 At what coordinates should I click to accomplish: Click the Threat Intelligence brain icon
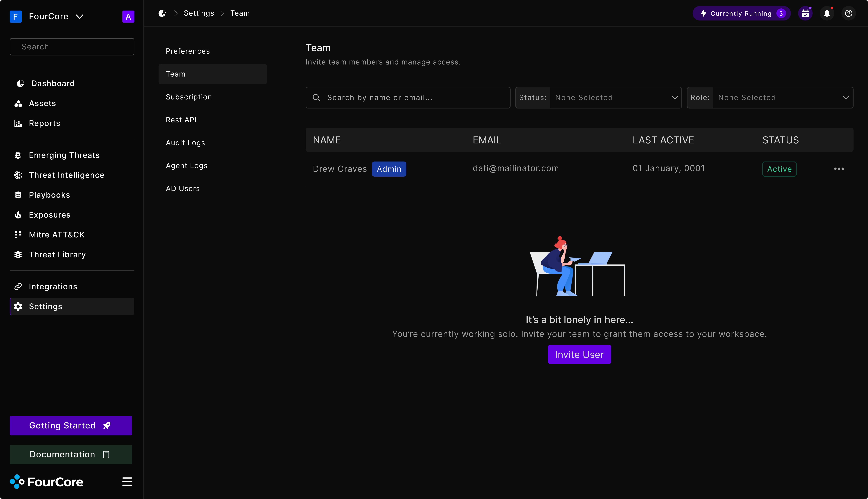18,175
